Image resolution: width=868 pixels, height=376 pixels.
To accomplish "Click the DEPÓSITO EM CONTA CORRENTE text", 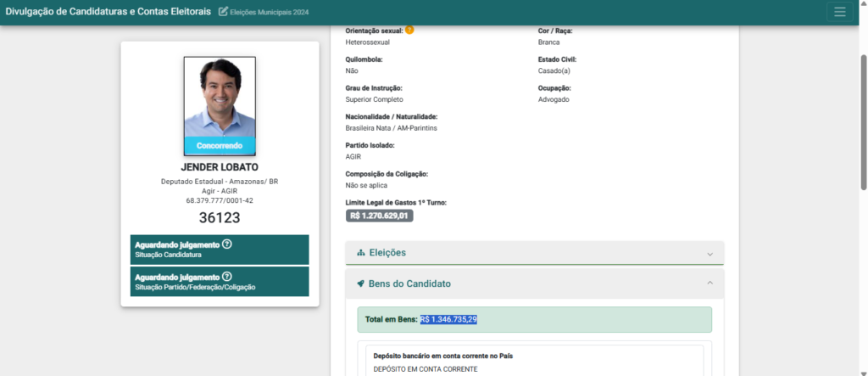I will [426, 369].
